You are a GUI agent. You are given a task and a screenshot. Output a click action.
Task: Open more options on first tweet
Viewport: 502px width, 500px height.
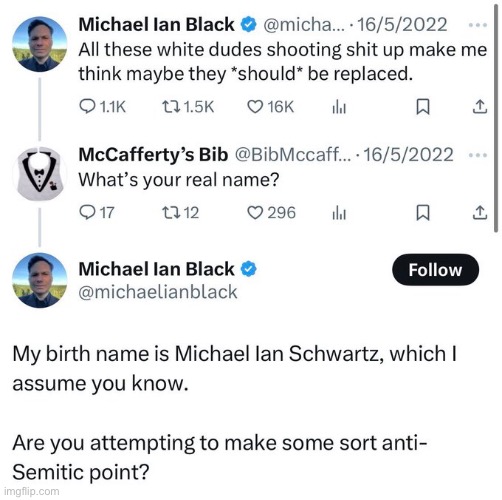478,25
